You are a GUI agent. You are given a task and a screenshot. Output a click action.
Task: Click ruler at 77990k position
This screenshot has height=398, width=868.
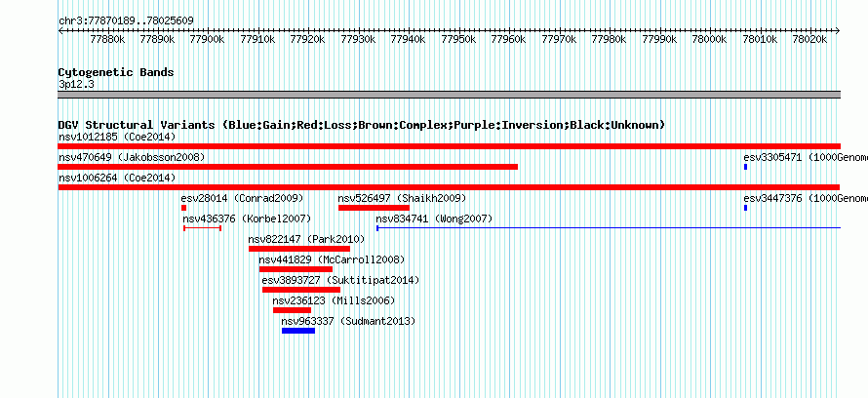click(x=660, y=39)
